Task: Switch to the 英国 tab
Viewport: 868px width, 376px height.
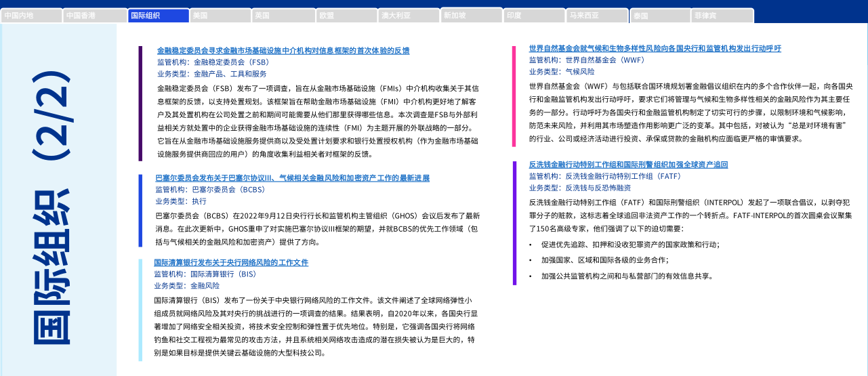Action: 283,15
